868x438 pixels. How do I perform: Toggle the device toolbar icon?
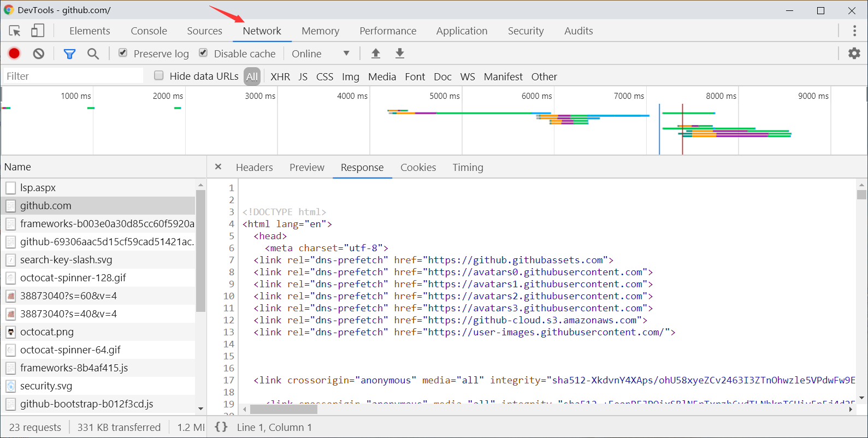[x=38, y=31]
